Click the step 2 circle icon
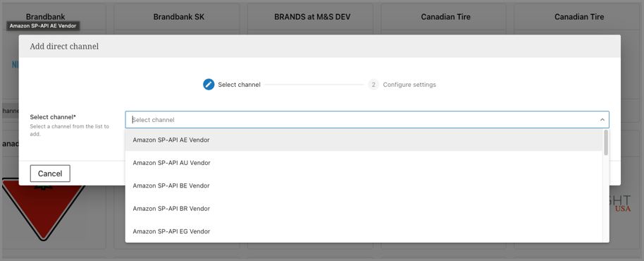The width and height of the screenshot is (644, 261). pyautogui.click(x=373, y=85)
